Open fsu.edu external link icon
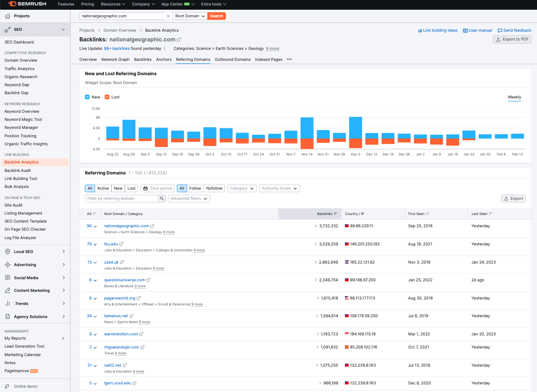The height and width of the screenshot is (392, 537). tap(122, 244)
